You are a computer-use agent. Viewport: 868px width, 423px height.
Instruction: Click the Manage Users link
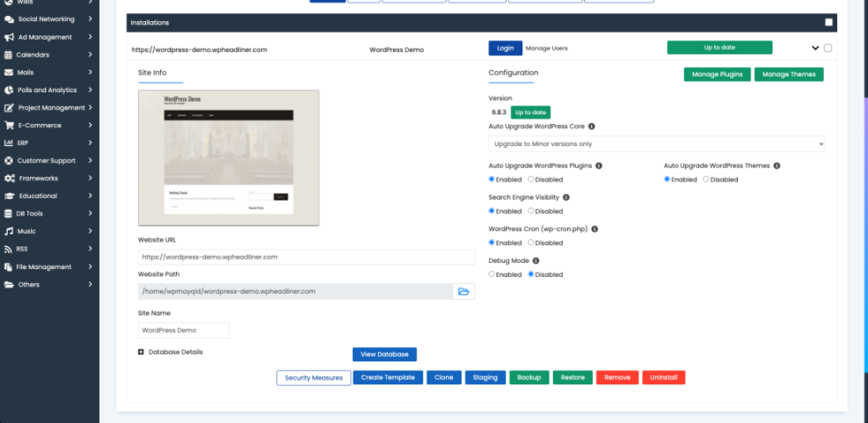point(546,48)
